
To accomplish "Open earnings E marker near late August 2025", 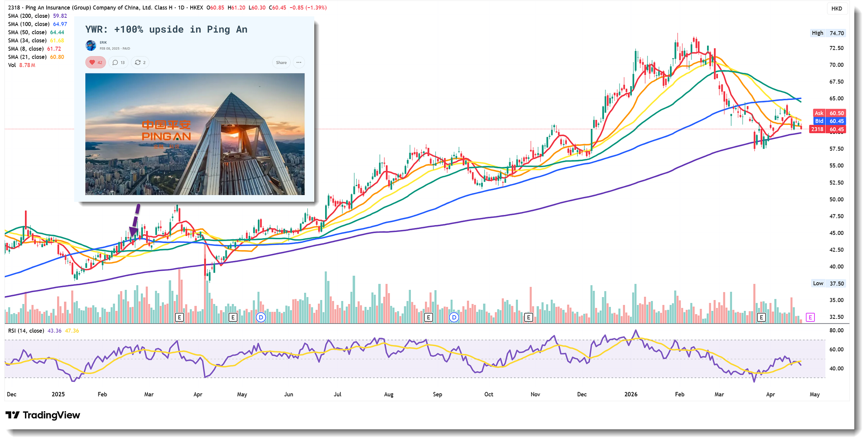I will pyautogui.click(x=428, y=317).
